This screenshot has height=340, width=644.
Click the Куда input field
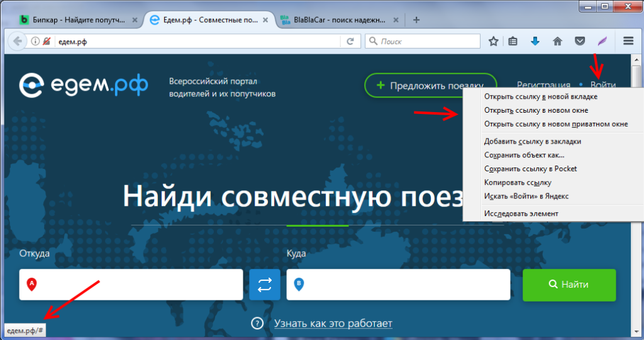click(x=398, y=285)
